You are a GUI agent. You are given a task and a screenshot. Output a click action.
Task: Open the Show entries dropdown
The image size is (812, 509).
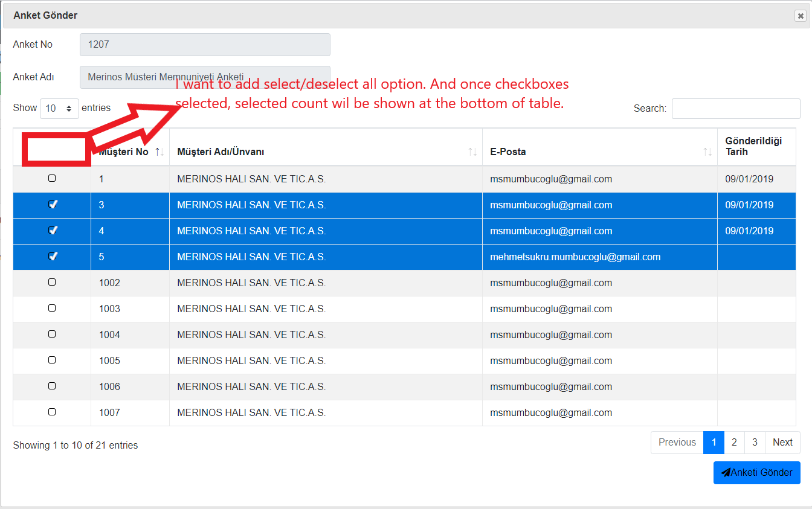(x=59, y=107)
